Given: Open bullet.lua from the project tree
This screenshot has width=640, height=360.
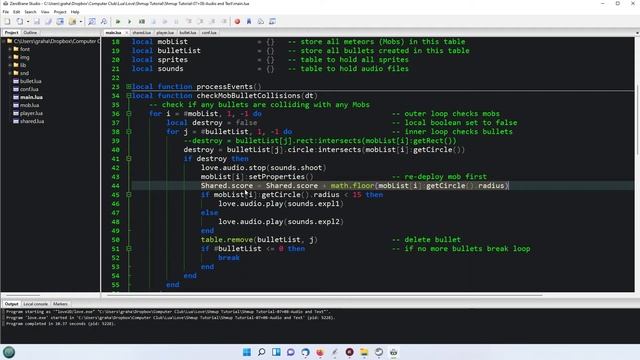Looking at the screenshot, I should coord(31,81).
